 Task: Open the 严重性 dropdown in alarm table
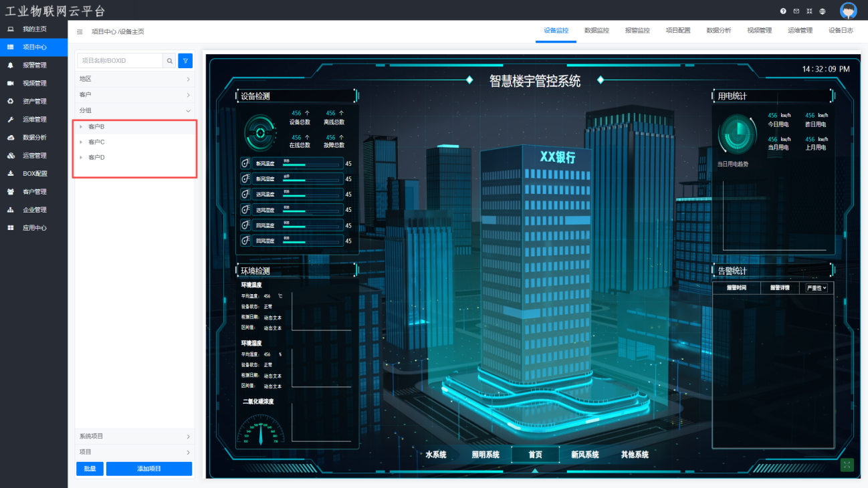click(817, 288)
